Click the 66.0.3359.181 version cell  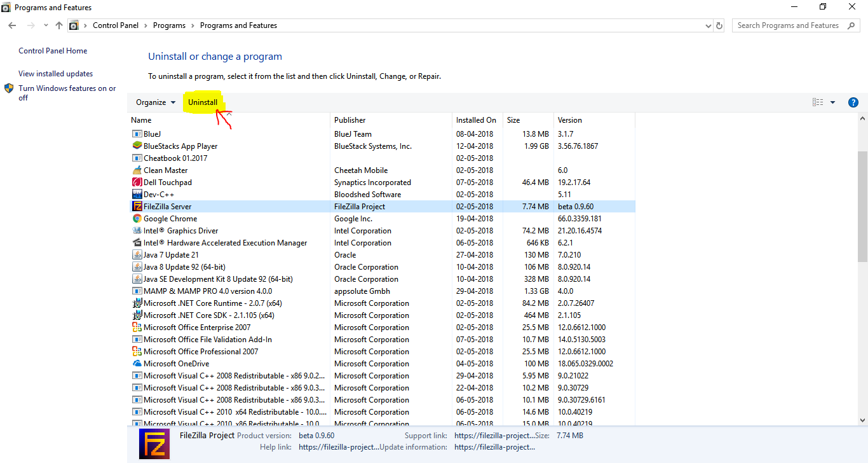coord(581,219)
